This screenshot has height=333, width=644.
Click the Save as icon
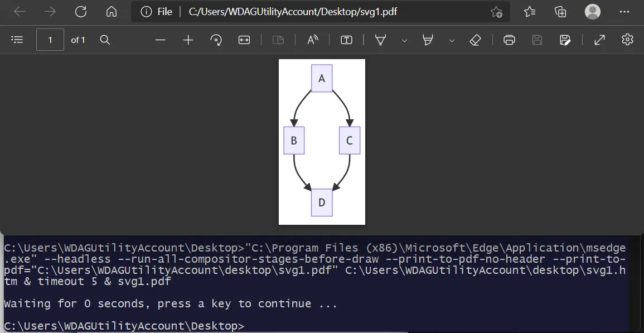pyautogui.click(x=565, y=40)
